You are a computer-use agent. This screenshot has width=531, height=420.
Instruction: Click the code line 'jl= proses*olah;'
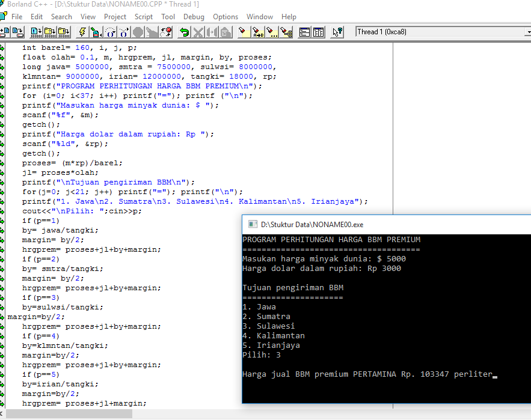click(60, 172)
